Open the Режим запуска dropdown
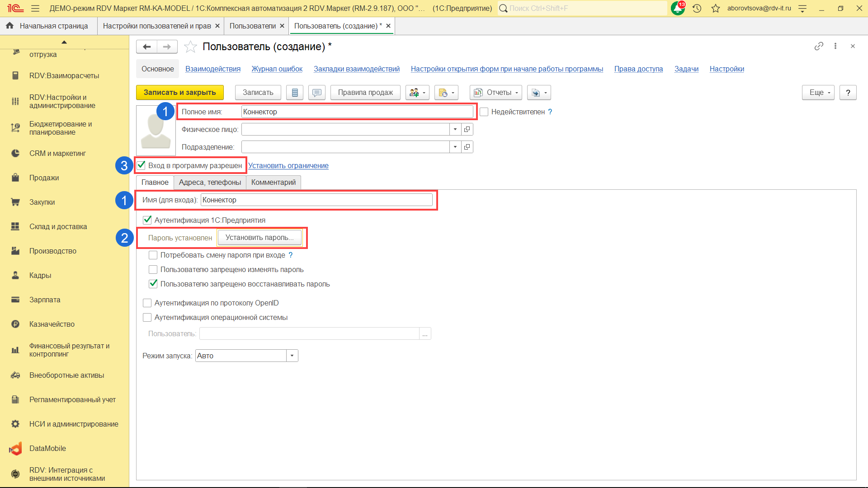 292,356
